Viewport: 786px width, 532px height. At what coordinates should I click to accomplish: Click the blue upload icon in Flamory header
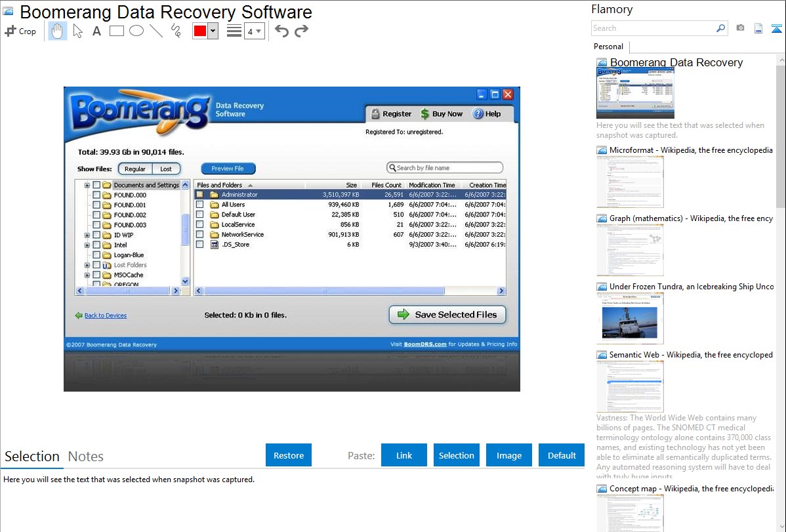tap(776, 28)
